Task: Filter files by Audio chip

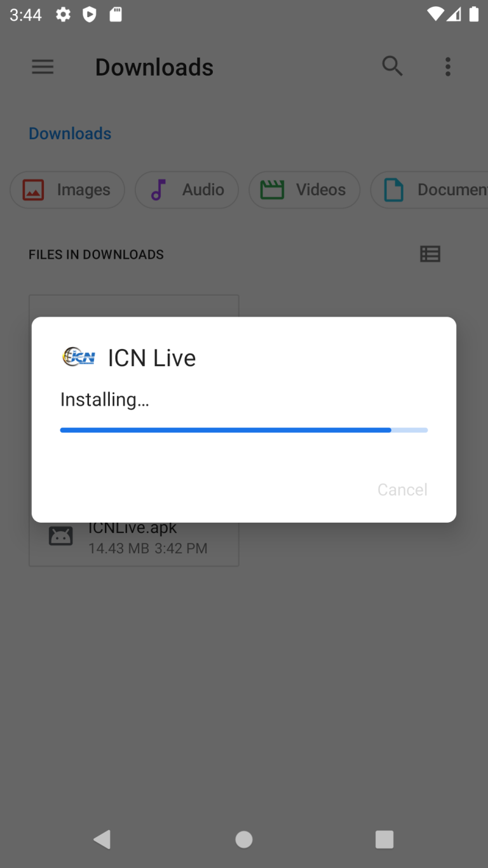Action: pyautogui.click(x=187, y=189)
